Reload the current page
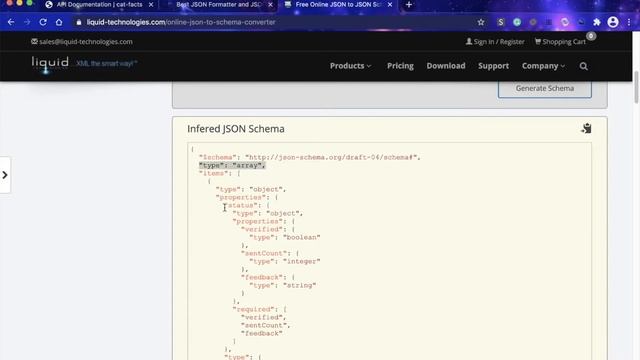Image resolution: width=640 pixels, height=360 pixels. coord(43,22)
